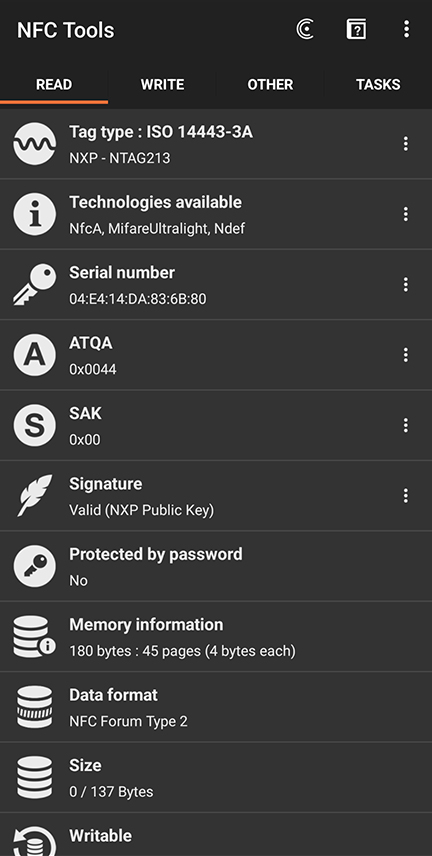Tap the Protected by password key icon
Image resolution: width=432 pixels, height=856 pixels.
click(x=34, y=566)
